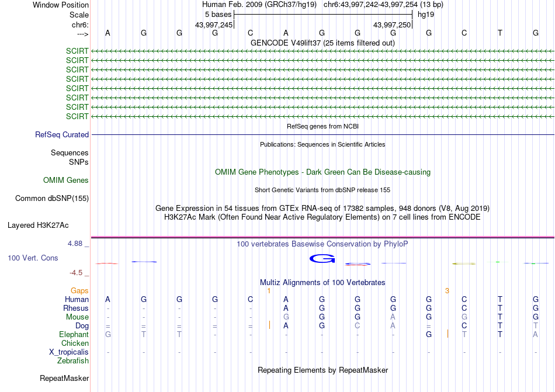Click the Window Position label

(61, 5)
